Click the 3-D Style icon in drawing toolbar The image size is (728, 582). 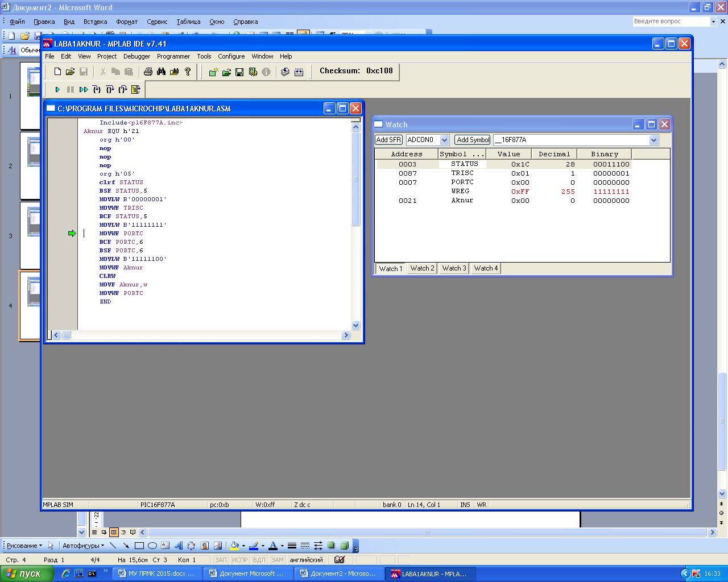(344, 546)
